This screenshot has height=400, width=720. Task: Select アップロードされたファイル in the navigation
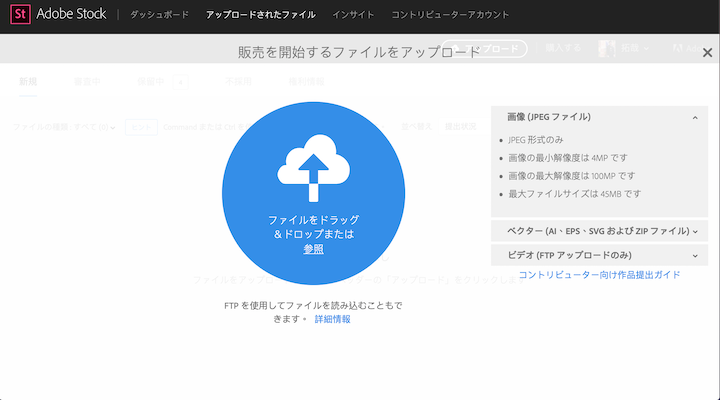[x=260, y=15]
